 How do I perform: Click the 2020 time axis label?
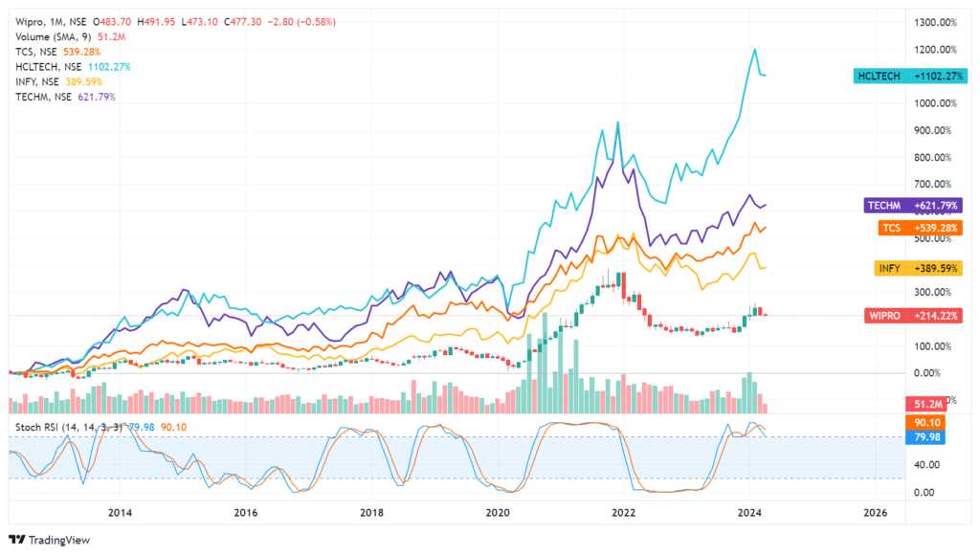[498, 513]
